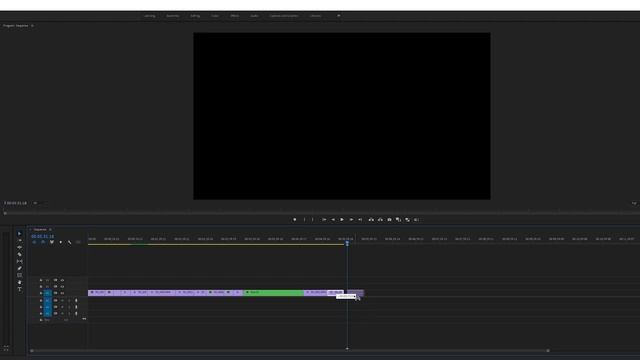Click right handle of timeline zoom bar
This screenshot has width=640, height=360.
pyautogui.click(x=548, y=350)
